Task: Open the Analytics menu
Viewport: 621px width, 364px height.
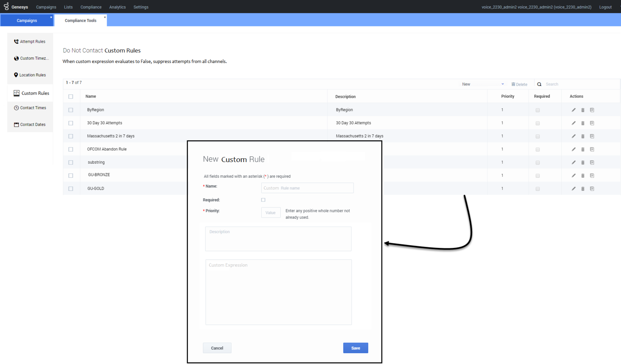Action: click(117, 7)
